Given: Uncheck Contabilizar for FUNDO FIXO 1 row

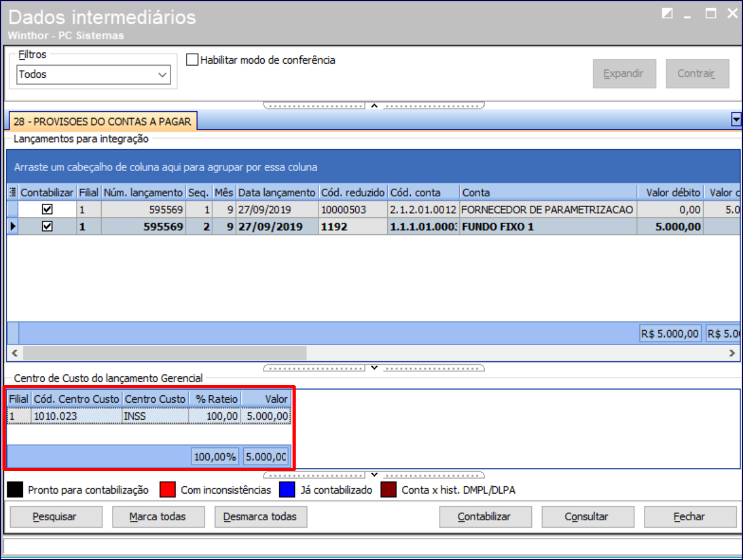Looking at the screenshot, I should (47, 226).
